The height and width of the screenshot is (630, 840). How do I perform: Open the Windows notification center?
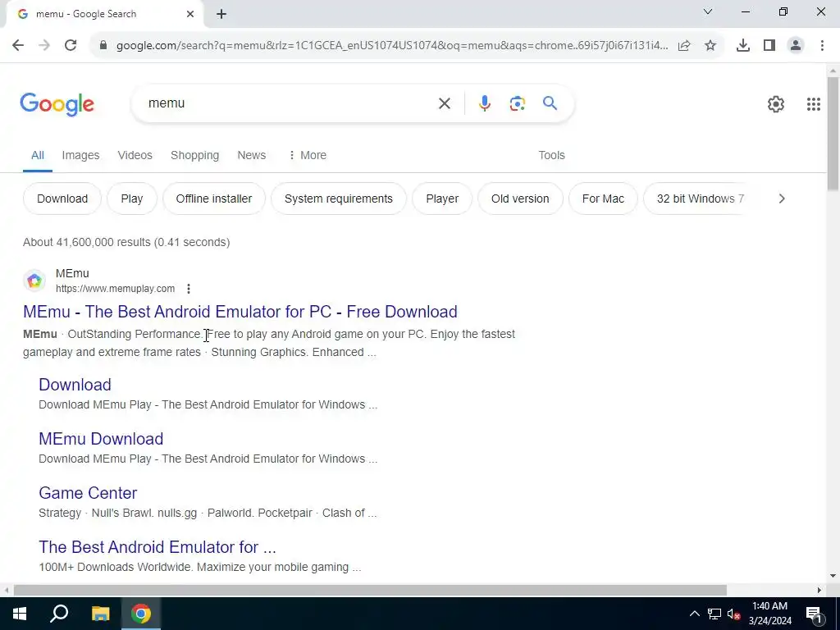(x=814, y=614)
